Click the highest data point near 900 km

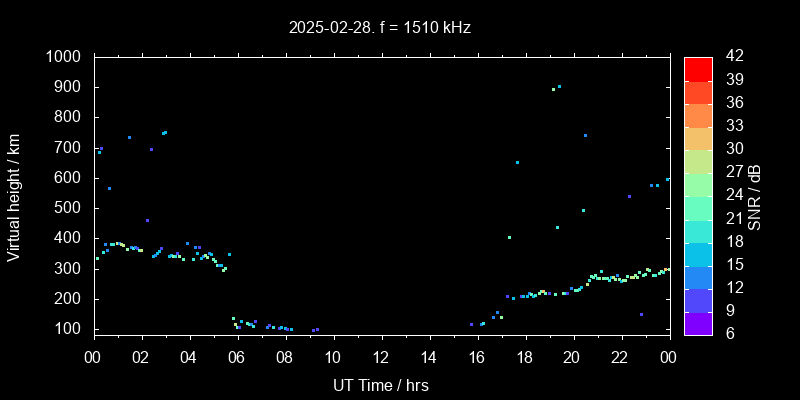click(x=559, y=86)
